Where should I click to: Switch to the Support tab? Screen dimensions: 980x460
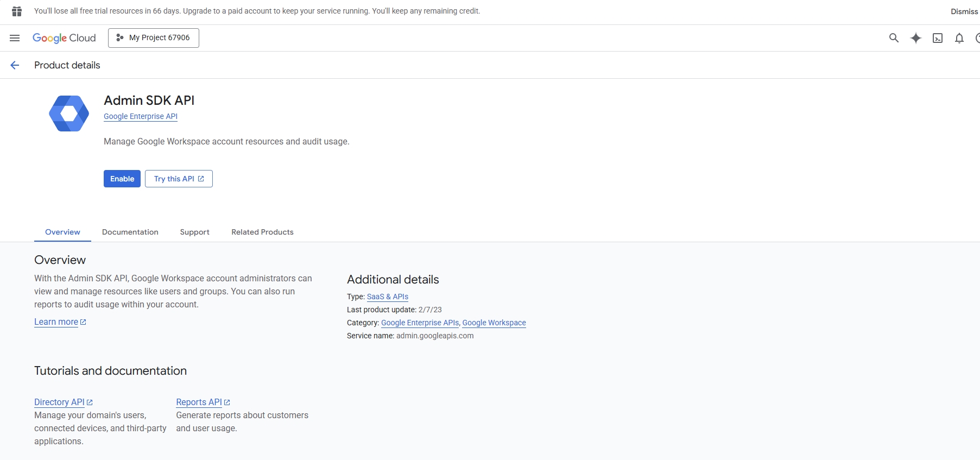coord(194,232)
